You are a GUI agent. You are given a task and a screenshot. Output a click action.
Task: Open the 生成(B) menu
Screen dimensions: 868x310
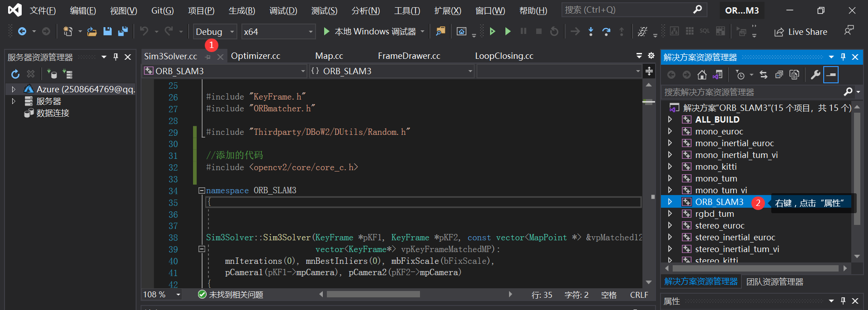(242, 10)
